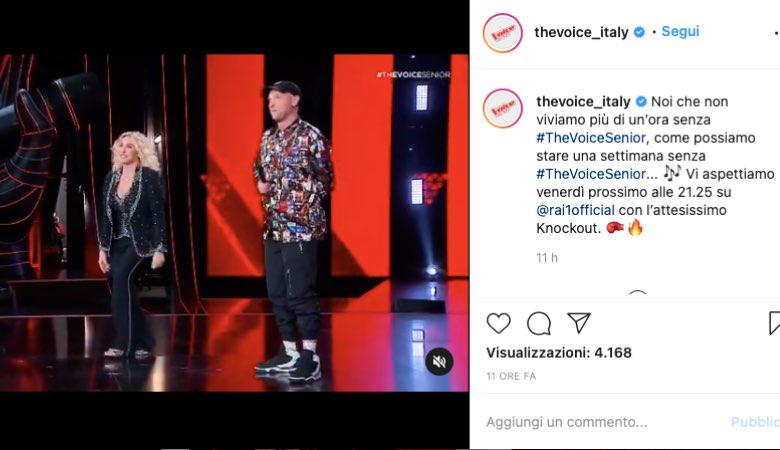
Task: Share post via the paper plane icon
Action: (x=579, y=323)
